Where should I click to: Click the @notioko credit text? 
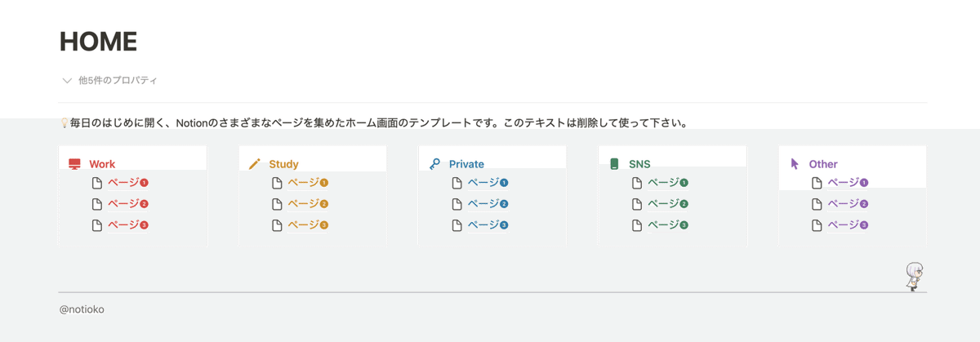(x=82, y=310)
